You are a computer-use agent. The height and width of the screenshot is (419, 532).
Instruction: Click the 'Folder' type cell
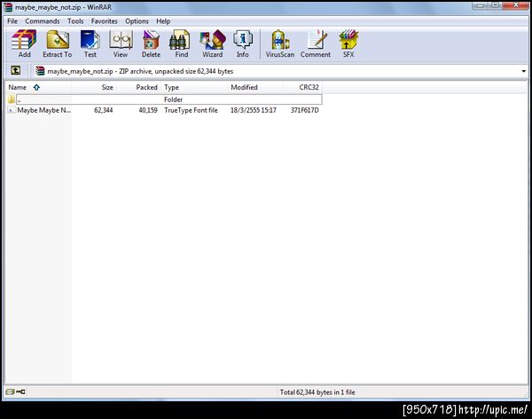[174, 99]
